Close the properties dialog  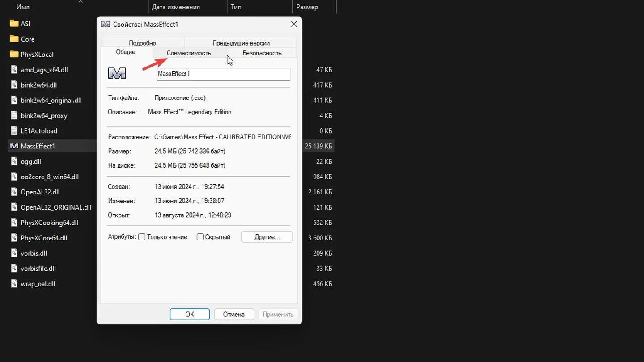[294, 24]
